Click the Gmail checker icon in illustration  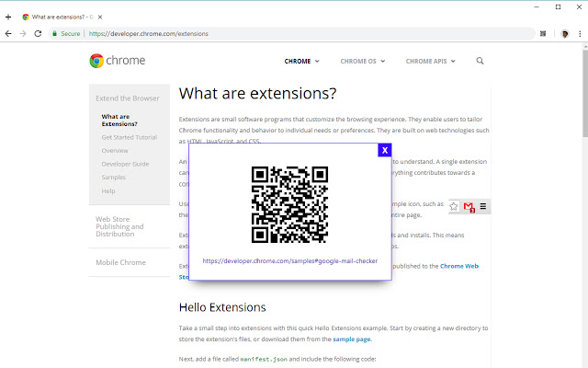(469, 206)
